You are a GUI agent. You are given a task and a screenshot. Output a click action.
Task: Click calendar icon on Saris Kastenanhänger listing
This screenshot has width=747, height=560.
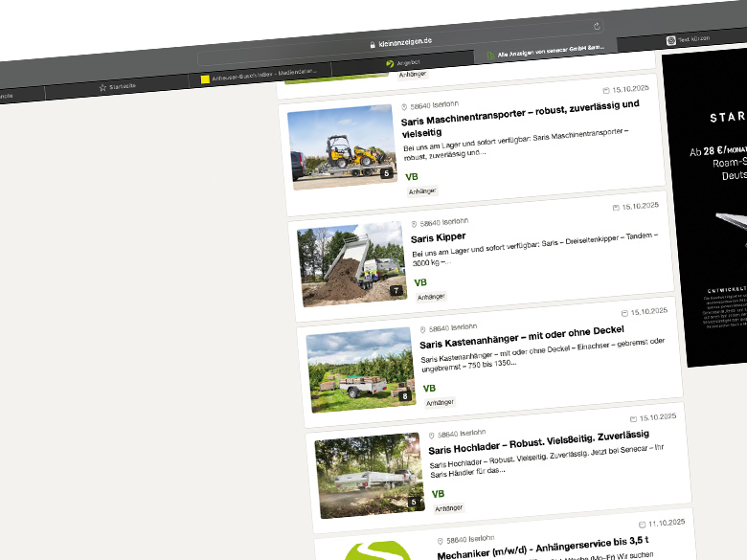tap(624, 312)
